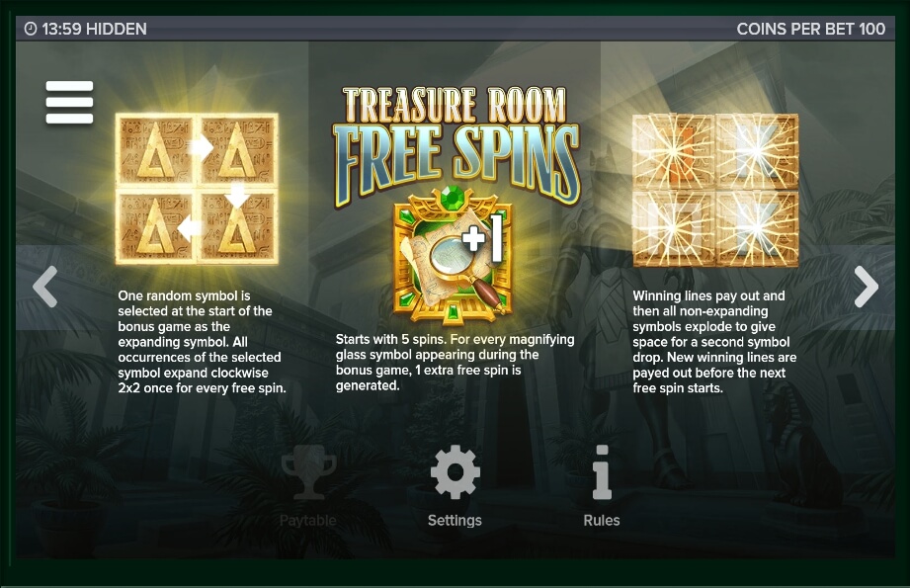
Task: Click the clock icon in top bar
Action: 31,29
